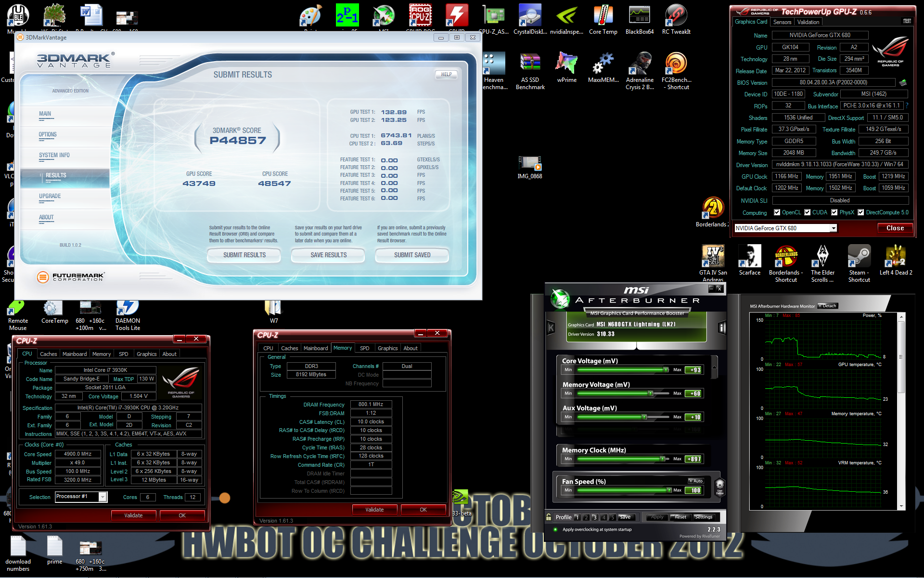Toggle the OpenCL checkbox in GPU-Z

(x=777, y=212)
